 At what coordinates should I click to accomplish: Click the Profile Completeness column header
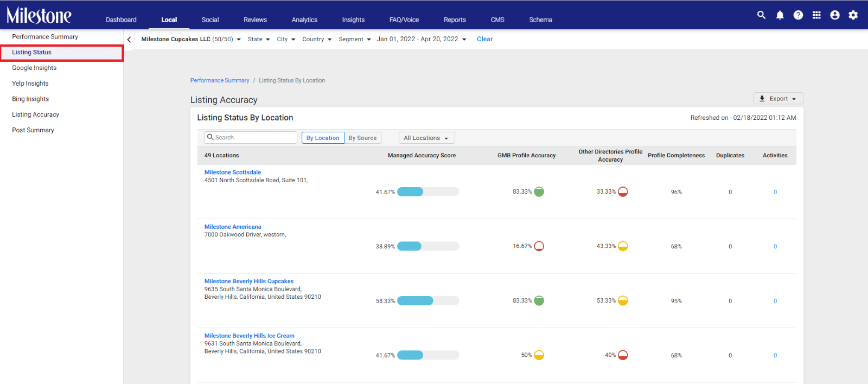tap(676, 156)
